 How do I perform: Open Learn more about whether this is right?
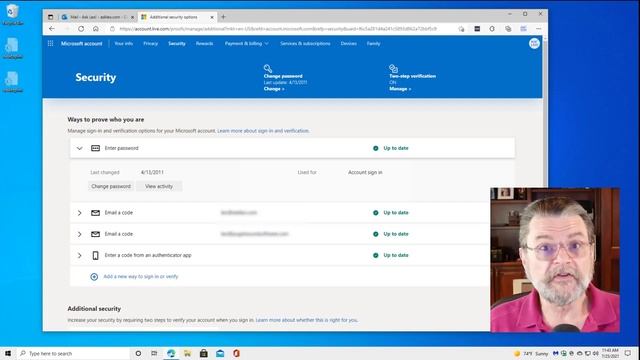click(x=307, y=320)
